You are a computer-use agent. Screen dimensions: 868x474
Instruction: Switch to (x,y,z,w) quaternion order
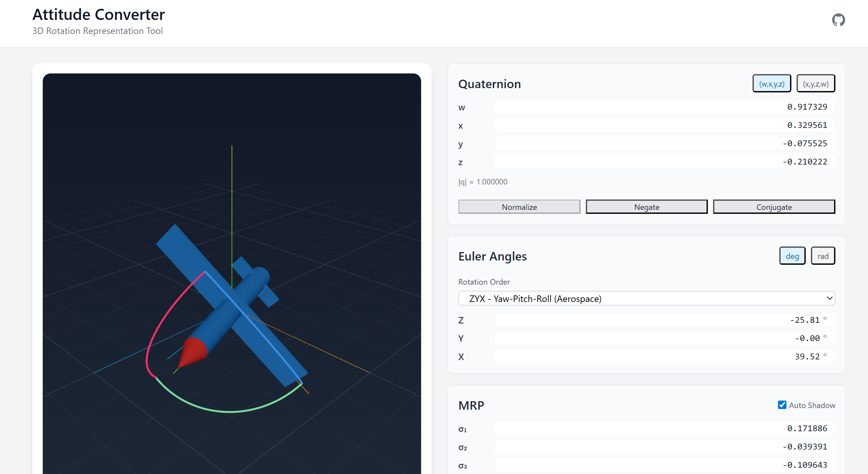pos(815,84)
